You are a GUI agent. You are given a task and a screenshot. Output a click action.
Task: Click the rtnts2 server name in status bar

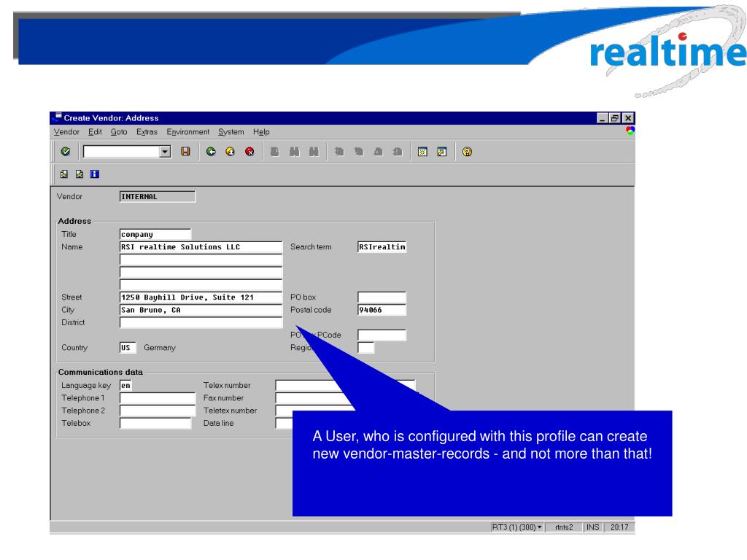(x=564, y=527)
